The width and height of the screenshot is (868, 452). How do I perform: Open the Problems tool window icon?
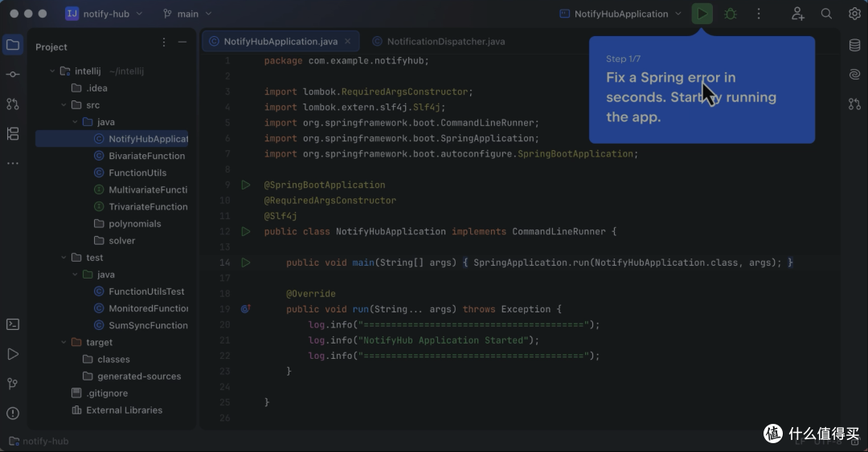tap(13, 413)
